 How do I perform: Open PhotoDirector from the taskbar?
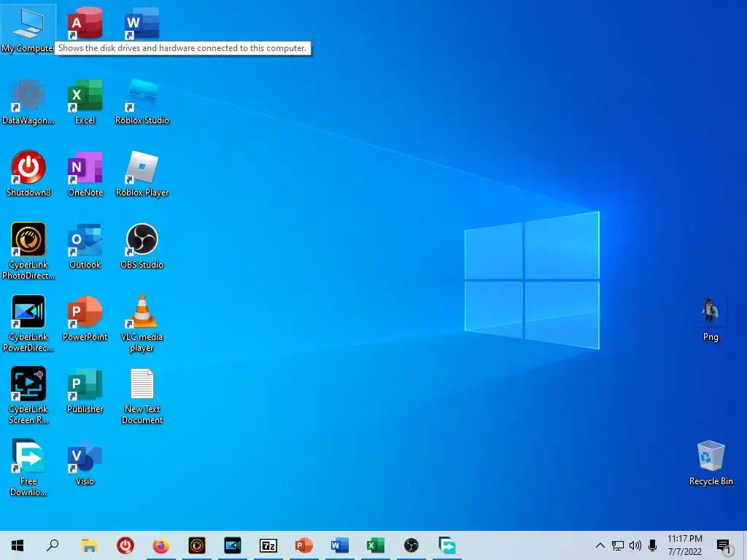tap(197, 545)
